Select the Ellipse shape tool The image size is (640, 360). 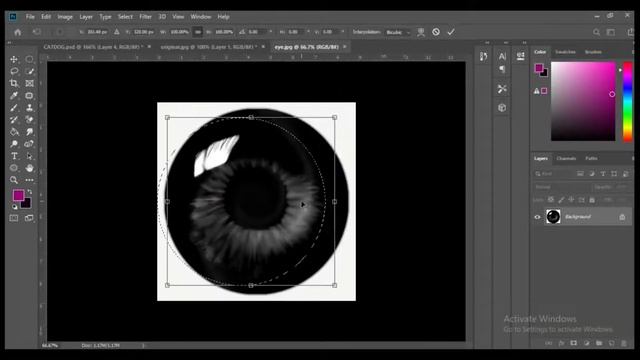[x=14, y=168]
